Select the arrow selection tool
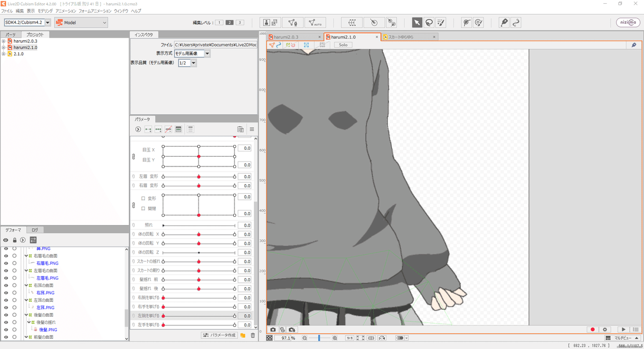 (417, 23)
